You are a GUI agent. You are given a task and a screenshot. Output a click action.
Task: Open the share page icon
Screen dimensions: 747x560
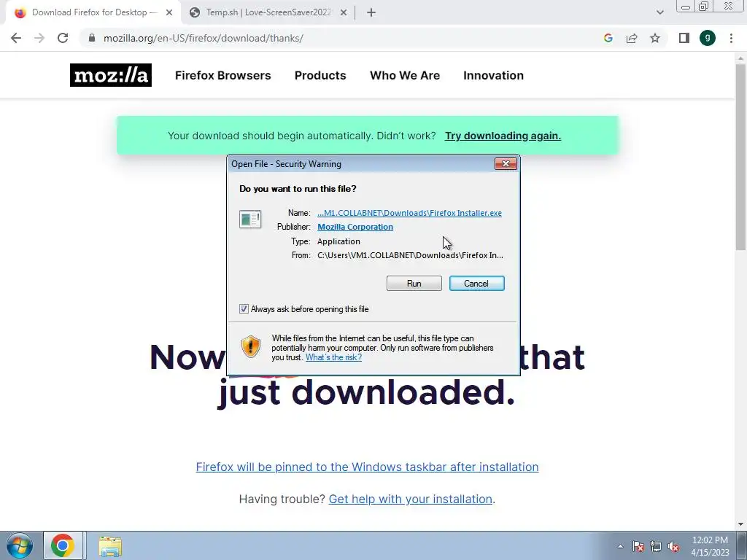632,38
